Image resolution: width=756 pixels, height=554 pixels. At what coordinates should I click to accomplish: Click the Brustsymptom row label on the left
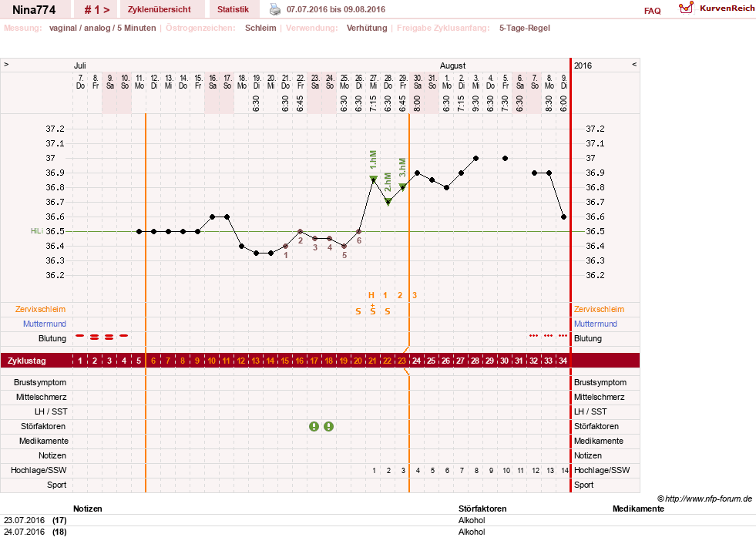click(x=40, y=382)
